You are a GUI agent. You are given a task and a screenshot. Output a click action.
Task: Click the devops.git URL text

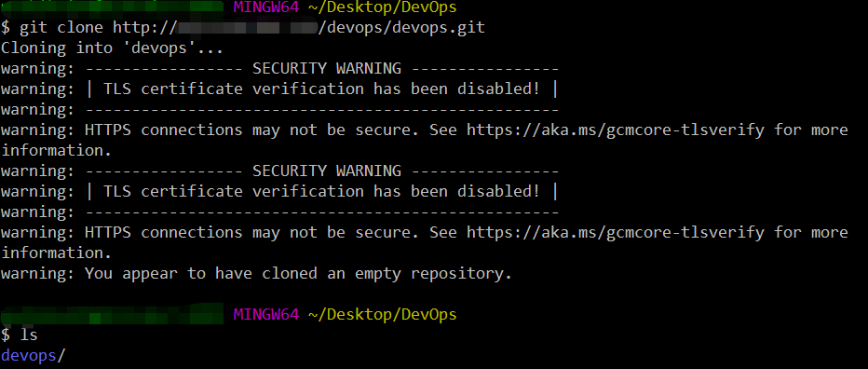point(402,27)
